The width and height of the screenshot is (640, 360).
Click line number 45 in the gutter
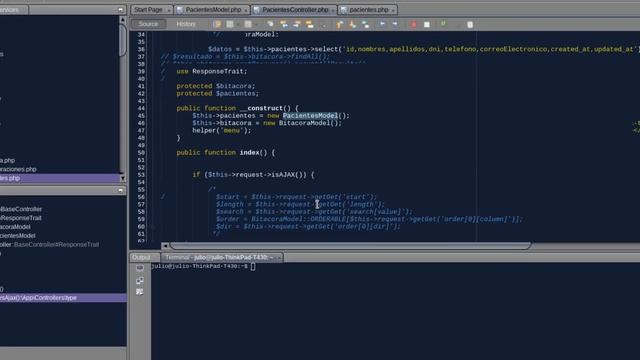click(x=141, y=116)
